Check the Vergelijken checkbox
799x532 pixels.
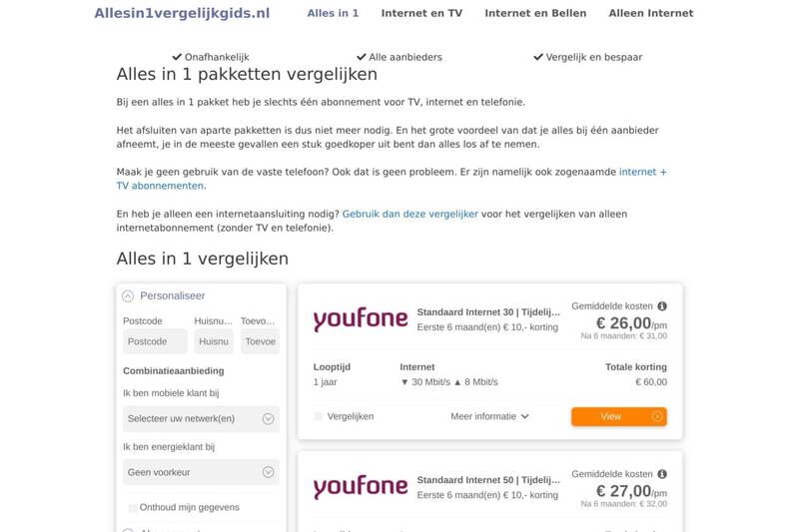[x=319, y=416]
